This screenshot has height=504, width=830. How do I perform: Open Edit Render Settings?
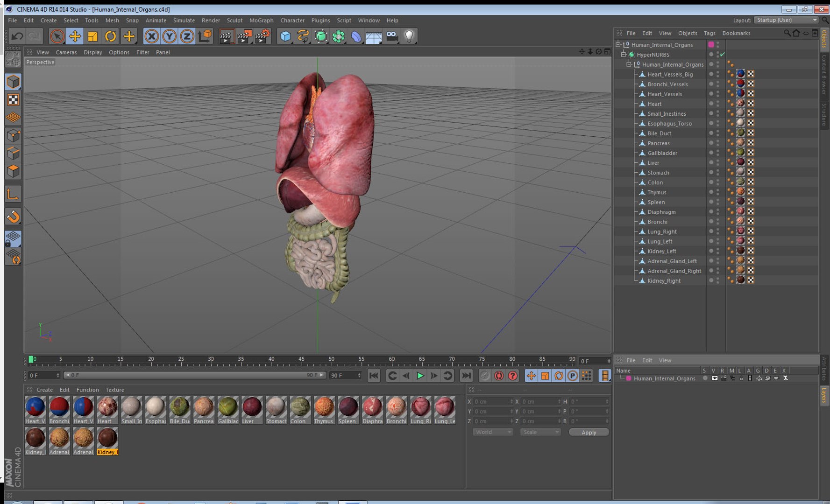[x=262, y=36]
